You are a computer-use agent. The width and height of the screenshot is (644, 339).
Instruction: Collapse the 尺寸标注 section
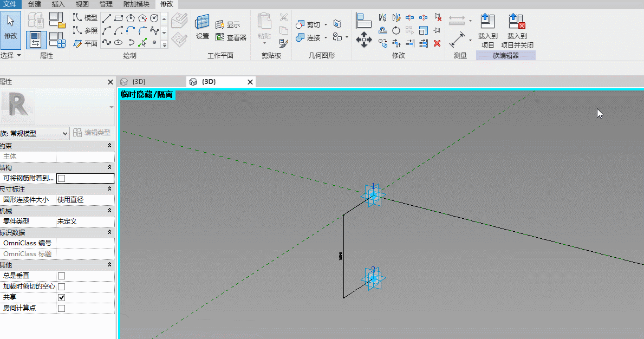[109, 189]
